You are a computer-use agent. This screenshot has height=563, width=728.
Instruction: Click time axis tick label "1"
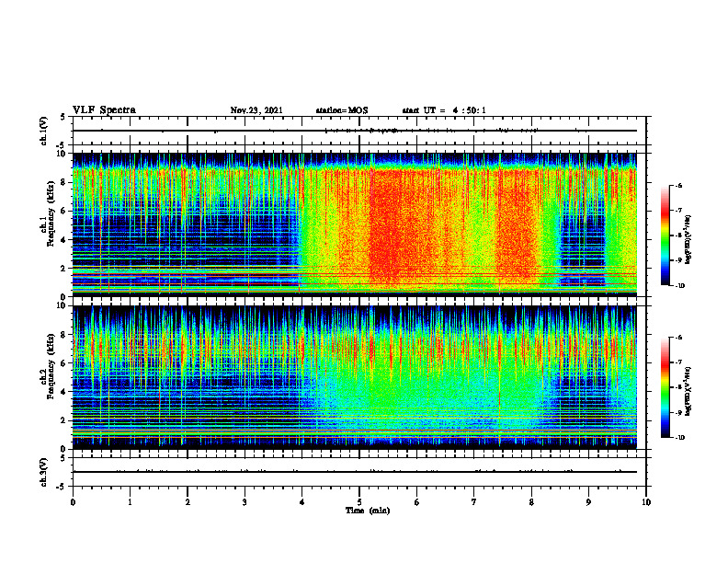(130, 502)
